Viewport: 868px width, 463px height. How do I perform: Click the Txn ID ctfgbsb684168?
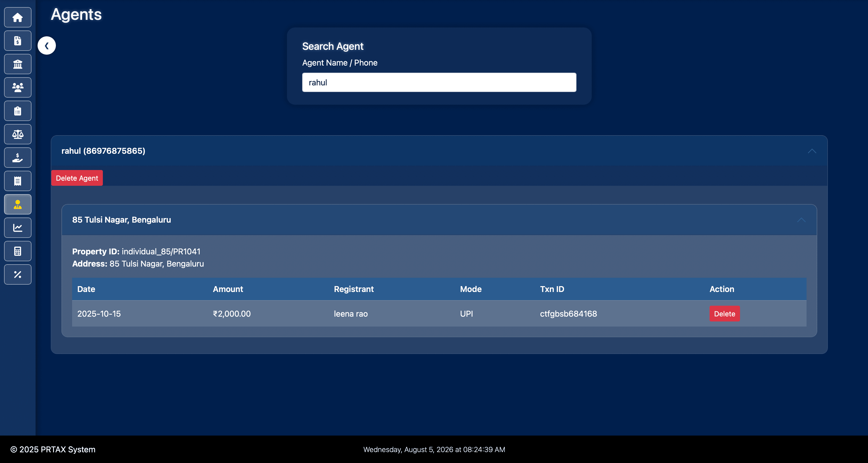point(568,314)
